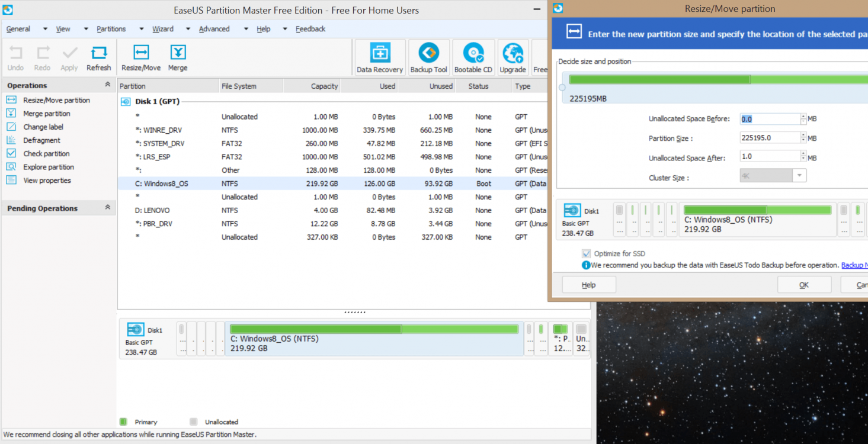Click the info icon beside backup recommendation
This screenshot has height=444, width=868.
(586, 265)
